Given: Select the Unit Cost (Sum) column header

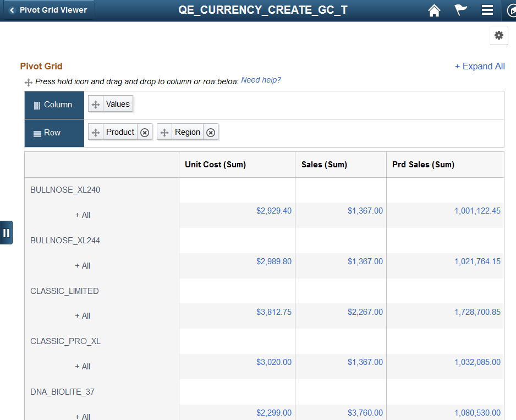Looking at the screenshot, I should coord(215,165).
